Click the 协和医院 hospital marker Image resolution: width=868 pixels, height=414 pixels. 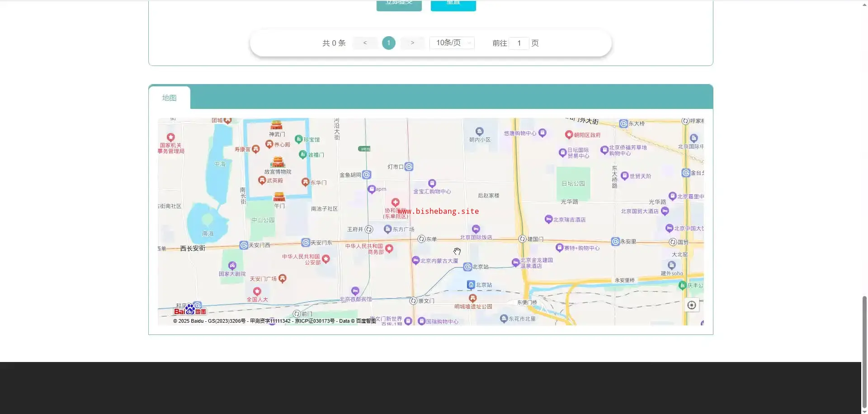(396, 202)
